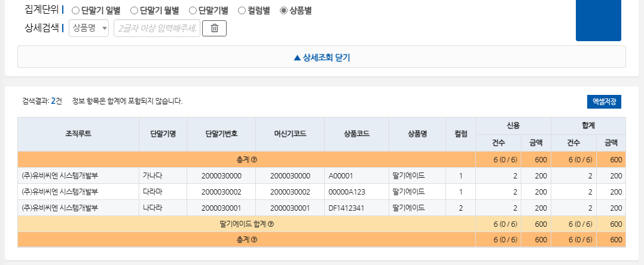This screenshot has height=265, width=644.
Task: Select the 단말기별 radio option
Action: (x=193, y=11)
